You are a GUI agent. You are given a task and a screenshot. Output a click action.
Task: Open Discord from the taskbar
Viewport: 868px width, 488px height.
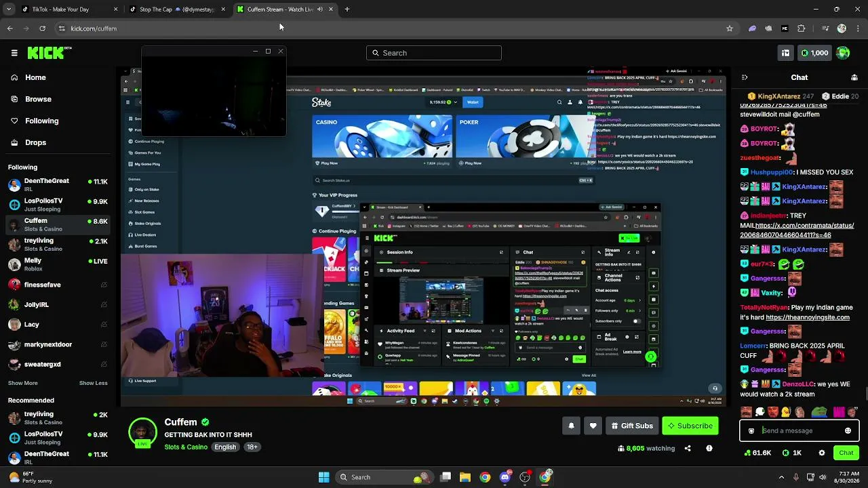click(505, 477)
